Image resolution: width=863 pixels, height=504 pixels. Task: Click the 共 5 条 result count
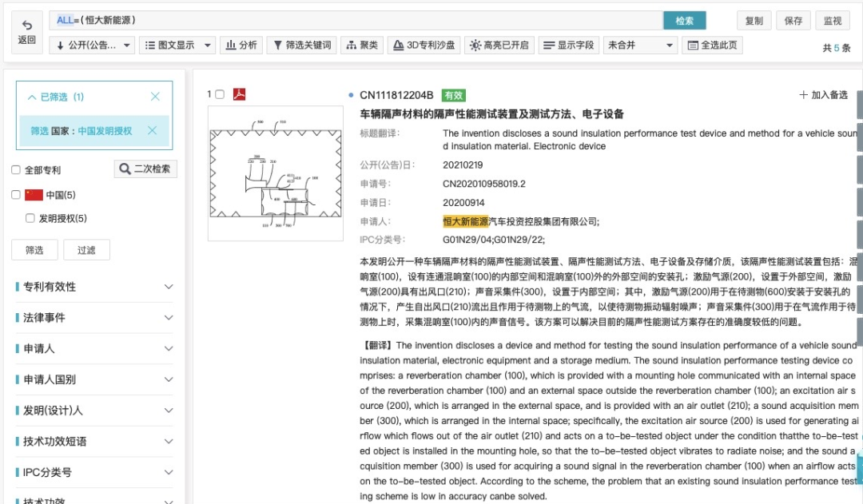click(836, 48)
